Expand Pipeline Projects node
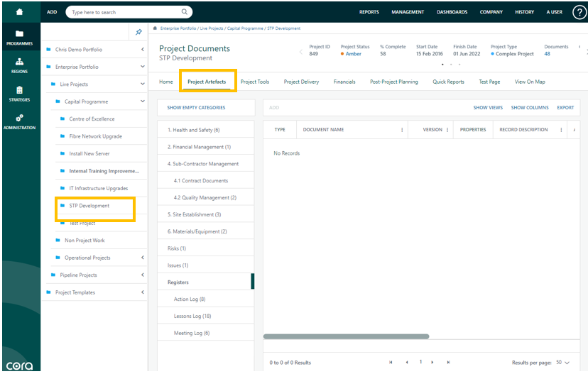This screenshot has height=374, width=588. click(143, 275)
